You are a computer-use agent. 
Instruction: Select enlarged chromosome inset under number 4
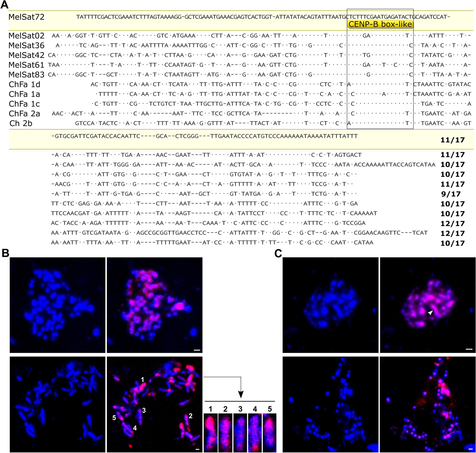pyautogui.click(x=255, y=433)
